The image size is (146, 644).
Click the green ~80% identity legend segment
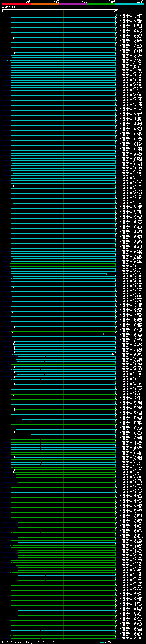point(101,4)
